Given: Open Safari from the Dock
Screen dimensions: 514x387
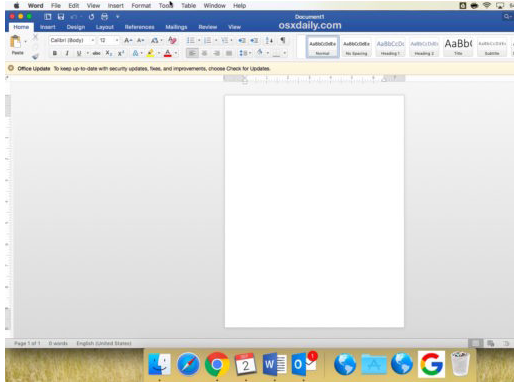Looking at the screenshot, I should 188,364.
